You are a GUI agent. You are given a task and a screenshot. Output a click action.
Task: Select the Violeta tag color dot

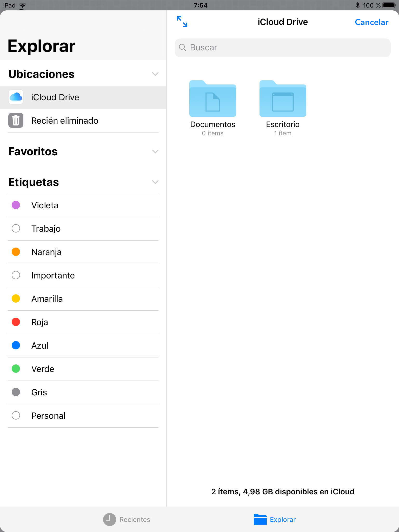pyautogui.click(x=16, y=205)
